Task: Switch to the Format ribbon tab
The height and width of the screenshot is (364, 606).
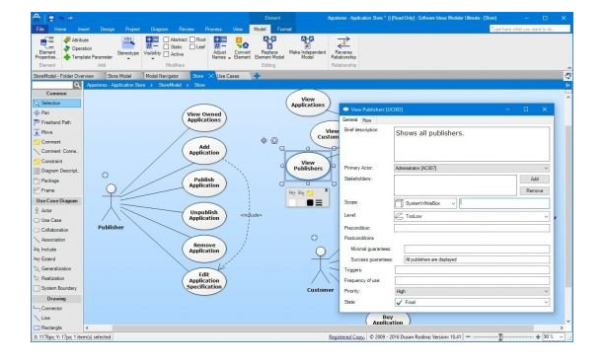Action: (x=284, y=29)
